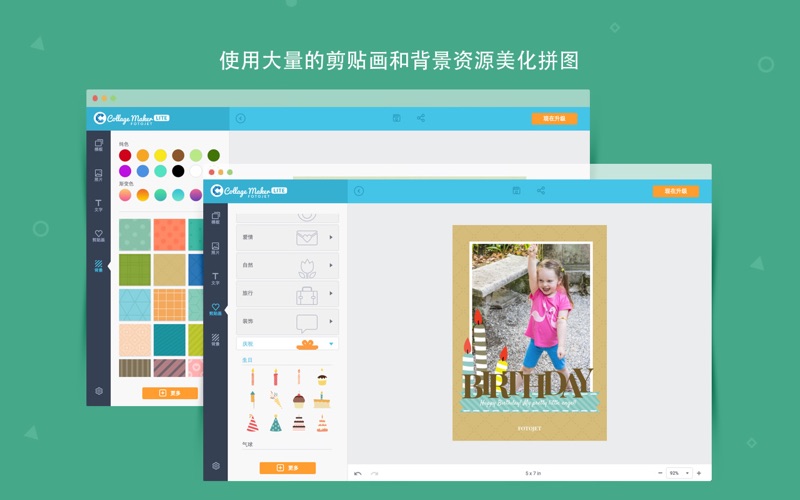Viewport: 800px width, 500px height.
Task: Pick the dark green solid color swatch
Action: [x=214, y=155]
